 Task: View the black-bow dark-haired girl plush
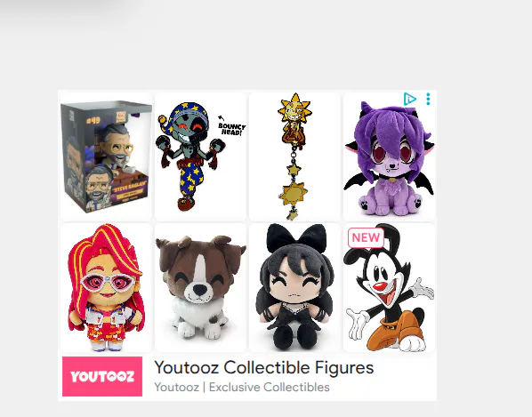click(294, 287)
